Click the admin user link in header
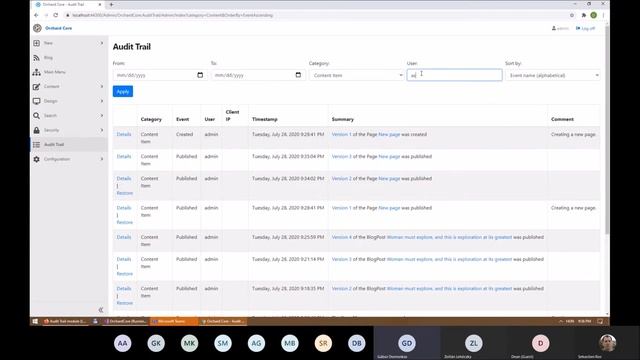Screen dimensions: 640x360 pos(560,28)
